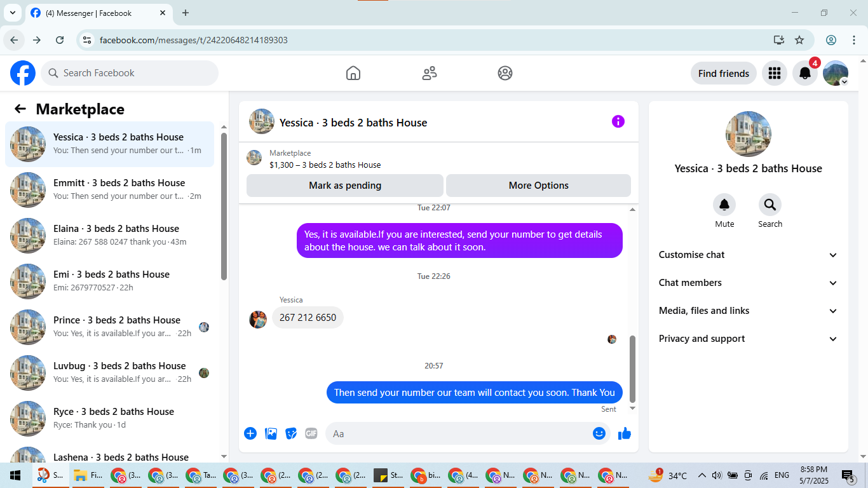Click Yessica's avatar beside her message
This screenshot has height=488, width=868.
click(258, 319)
